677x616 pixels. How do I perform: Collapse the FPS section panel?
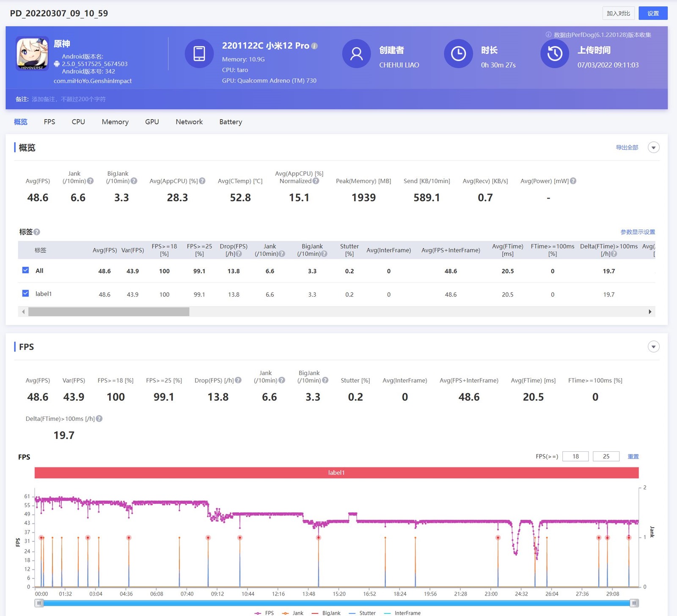click(653, 347)
